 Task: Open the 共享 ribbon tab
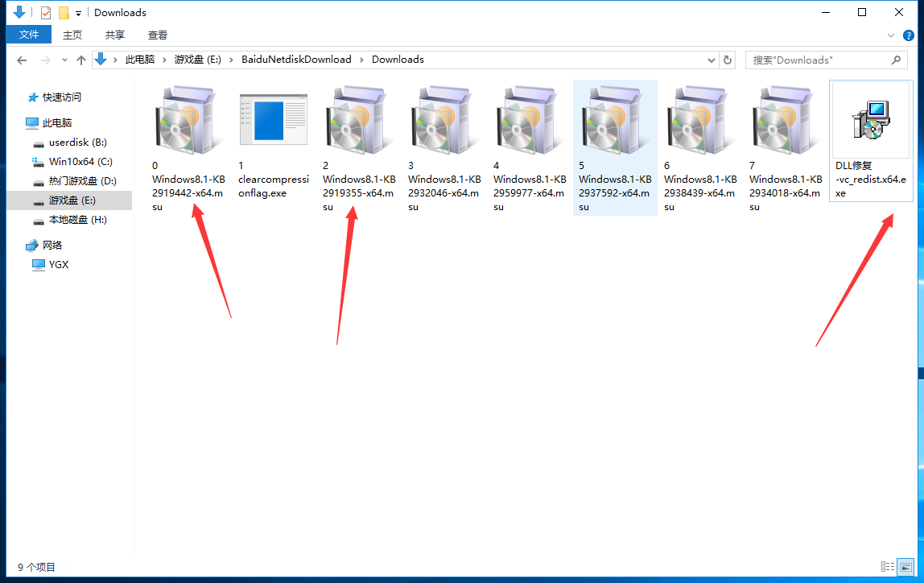pyautogui.click(x=115, y=35)
